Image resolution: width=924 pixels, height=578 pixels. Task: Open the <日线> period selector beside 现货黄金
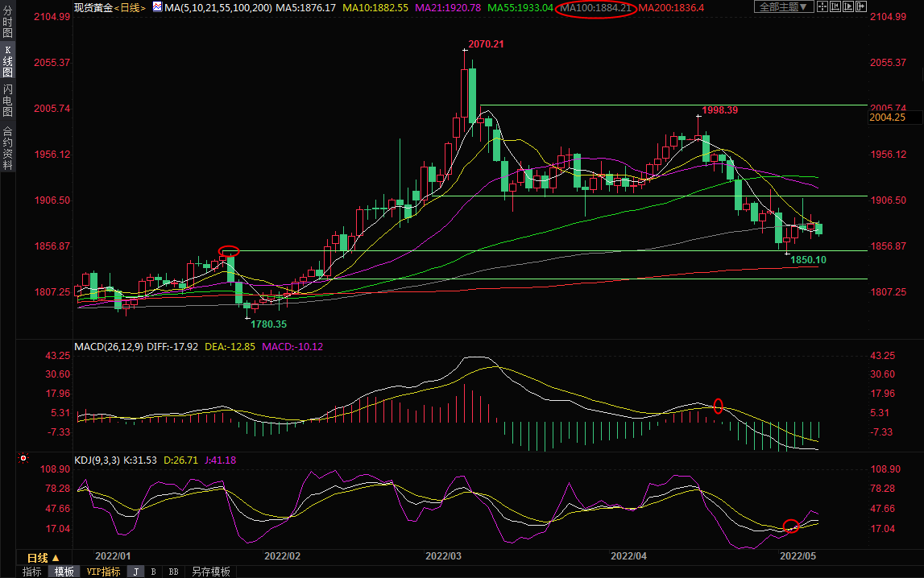pos(130,7)
